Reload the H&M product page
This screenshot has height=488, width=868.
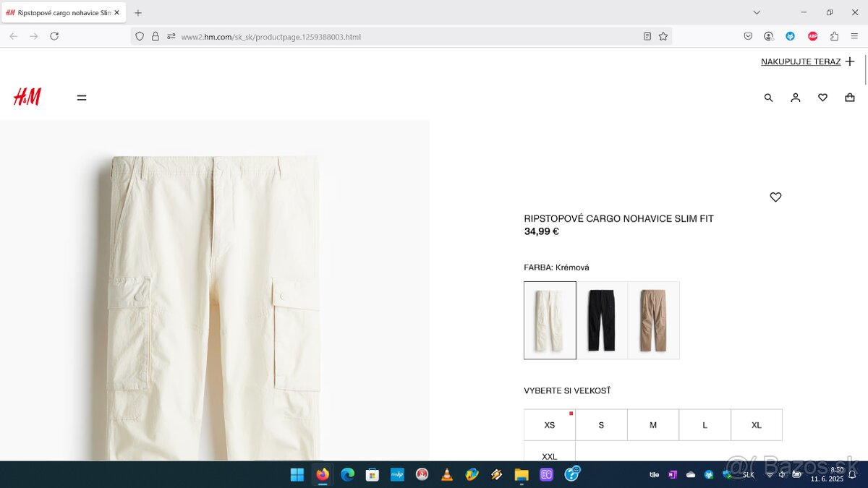point(55,35)
